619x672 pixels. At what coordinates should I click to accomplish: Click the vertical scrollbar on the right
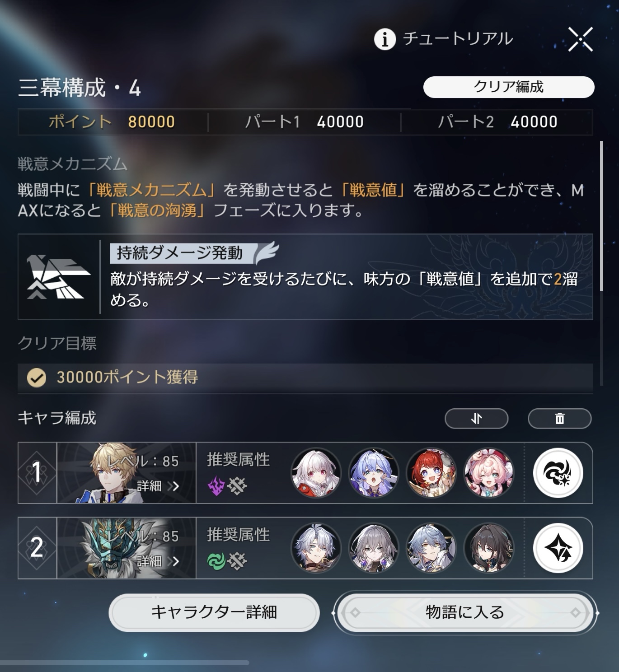point(601,216)
